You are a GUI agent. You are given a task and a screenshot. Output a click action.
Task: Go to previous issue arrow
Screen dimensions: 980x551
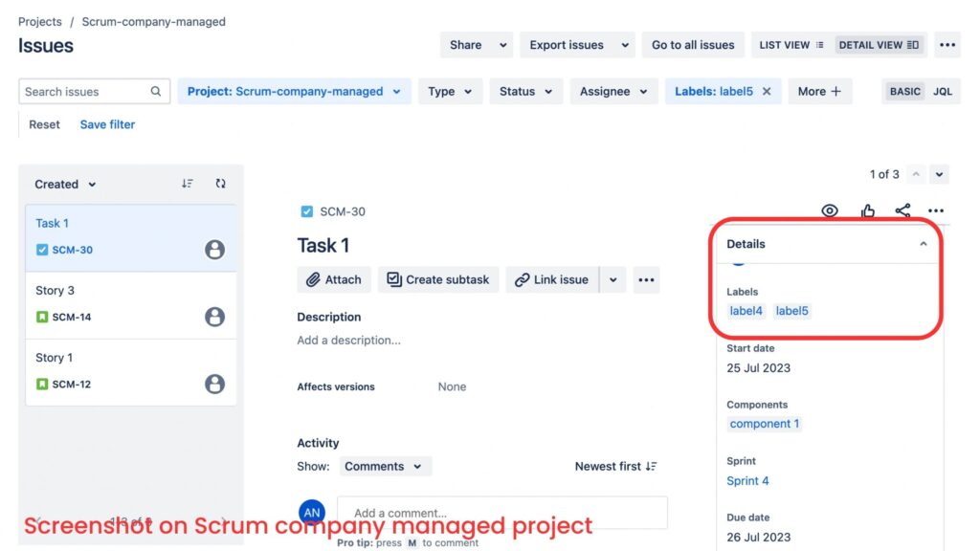(916, 174)
